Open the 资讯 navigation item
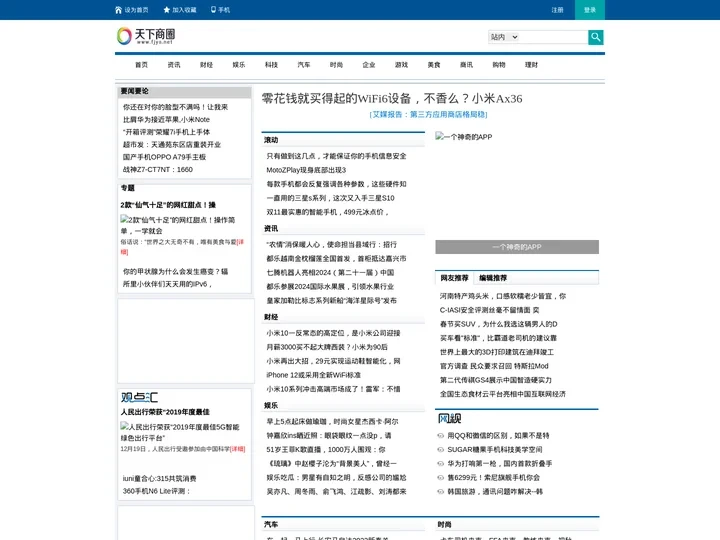This screenshot has height=540, width=720. 174,65
